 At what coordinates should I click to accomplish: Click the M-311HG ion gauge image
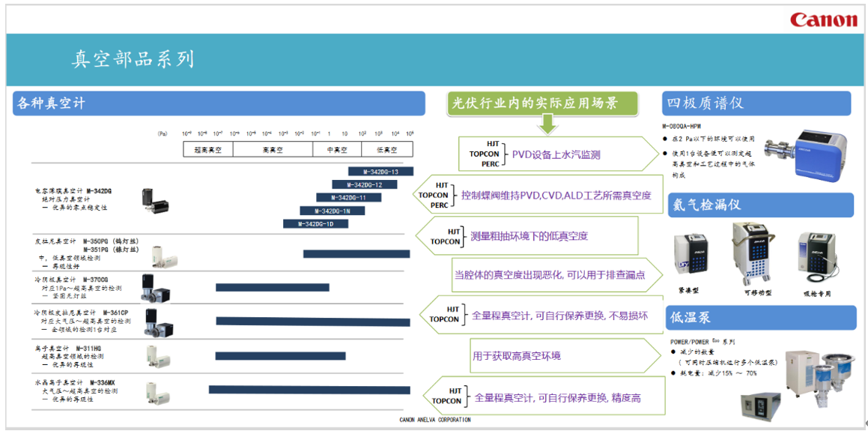pos(159,355)
